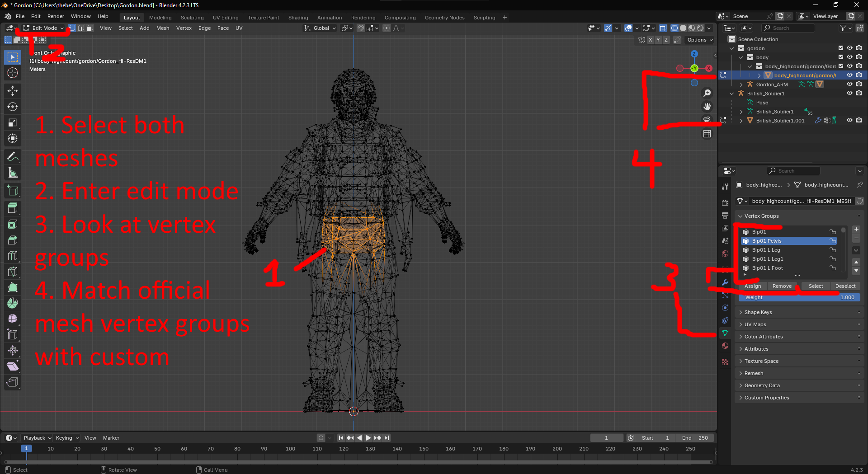The image size is (868, 474).
Task: Open the Material properties tab
Action: pos(725,346)
